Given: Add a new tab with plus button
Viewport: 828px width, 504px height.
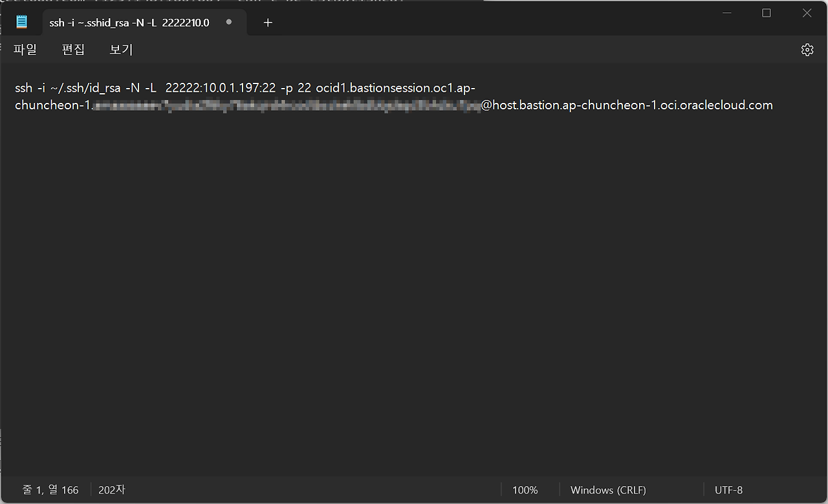Looking at the screenshot, I should tap(268, 23).
